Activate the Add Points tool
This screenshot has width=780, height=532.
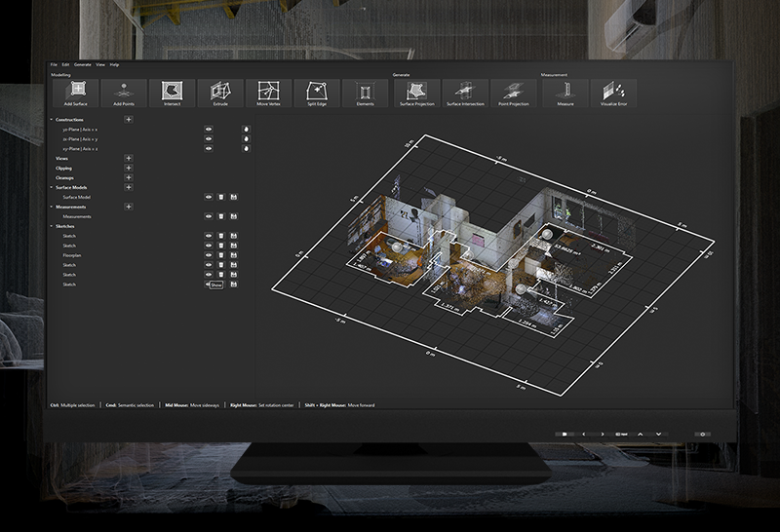pos(124,94)
